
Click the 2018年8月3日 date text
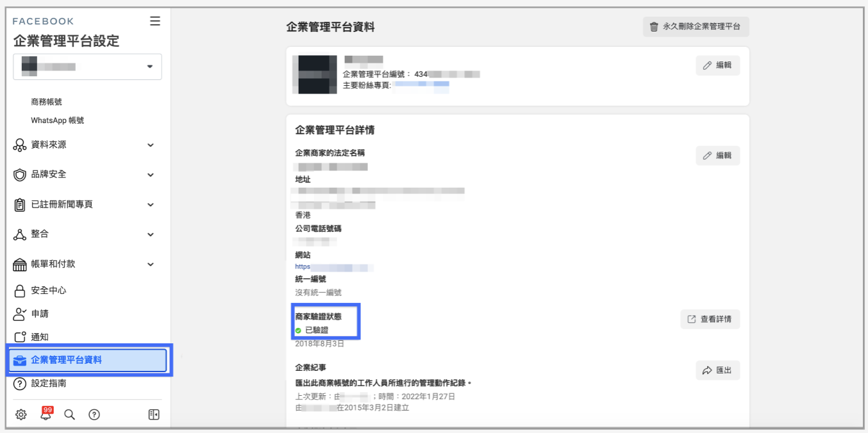coord(319,344)
